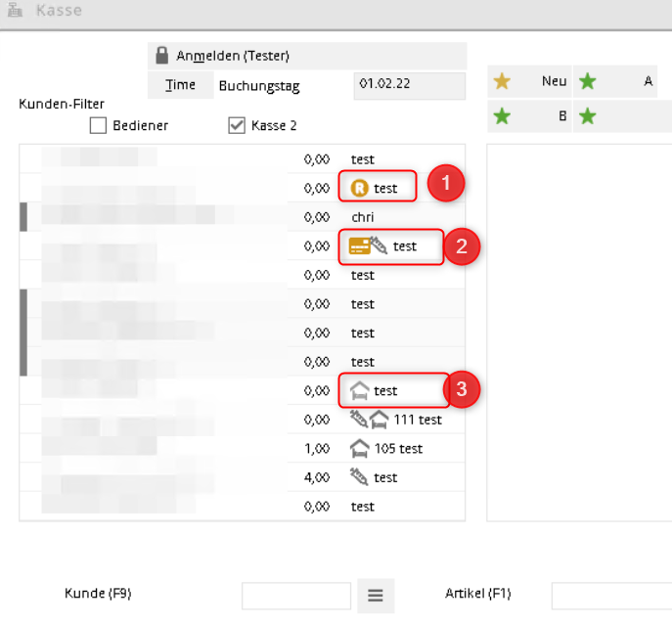This screenshot has height=624, width=672.
Task: Click the Artikel (F1) input field
Action: click(x=611, y=596)
